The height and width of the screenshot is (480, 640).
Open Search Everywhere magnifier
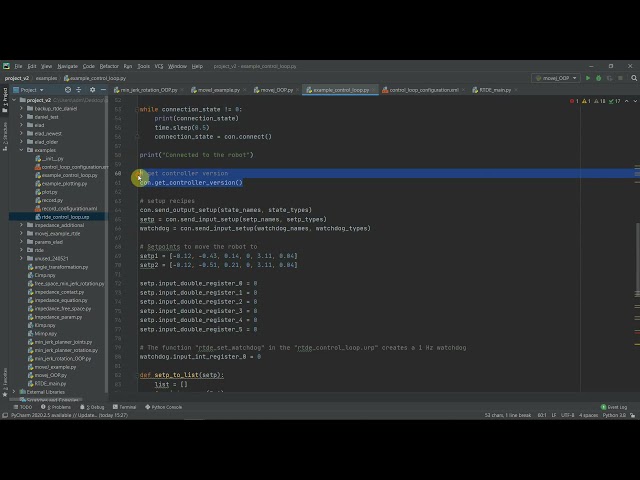634,78
